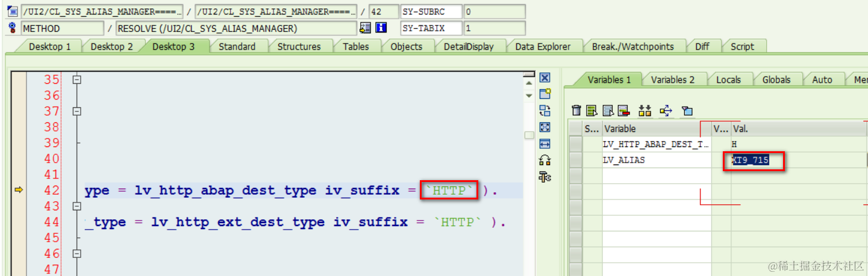The width and height of the screenshot is (868, 276).
Task: Click the new tool icon with yellow star
Action: [545, 94]
